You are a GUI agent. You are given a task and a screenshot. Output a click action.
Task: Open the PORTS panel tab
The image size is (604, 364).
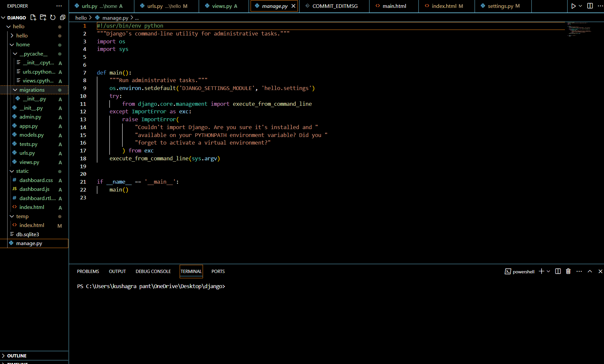pos(218,271)
